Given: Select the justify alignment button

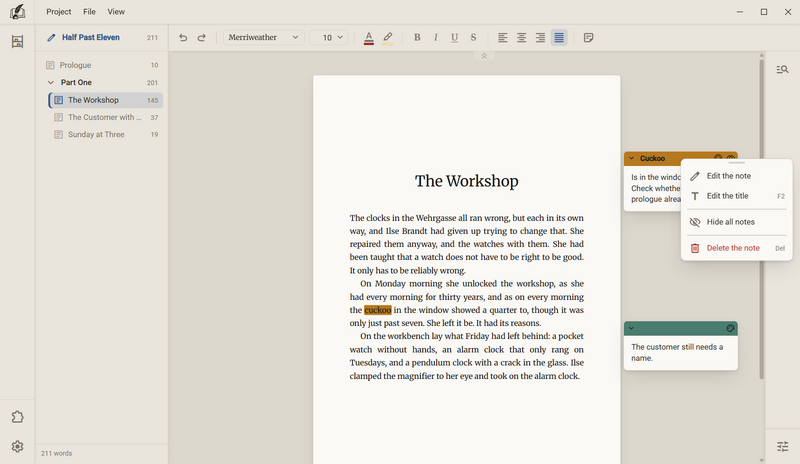Looking at the screenshot, I should point(559,37).
